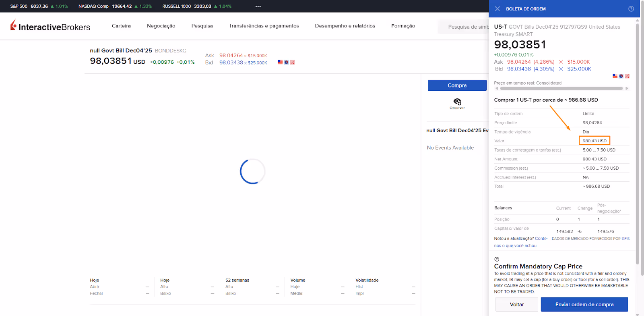The image size is (644, 316).
Task: Click the Tempo de vigência value Dia
Action: coord(586,132)
